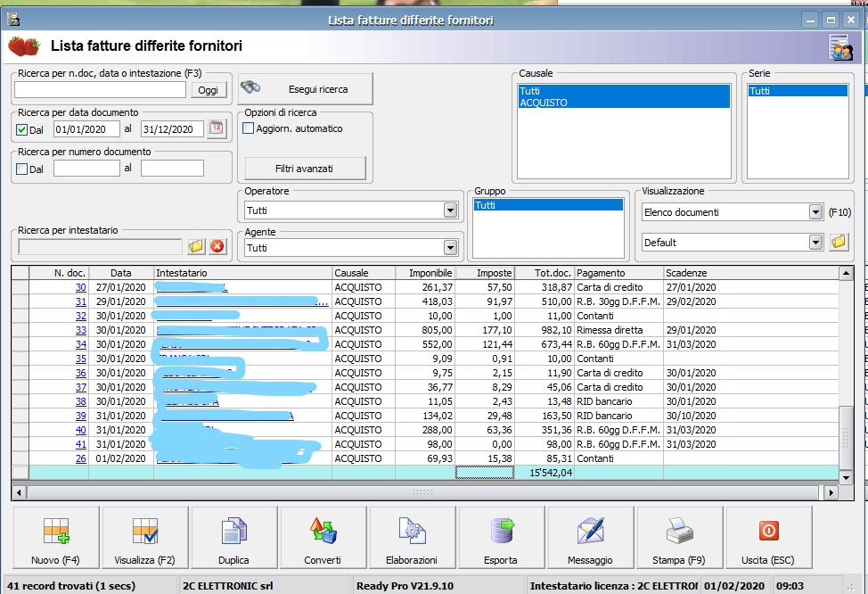Screen dimensions: 868x594
Task: Click the table scroll up arrow
Action: (846, 273)
